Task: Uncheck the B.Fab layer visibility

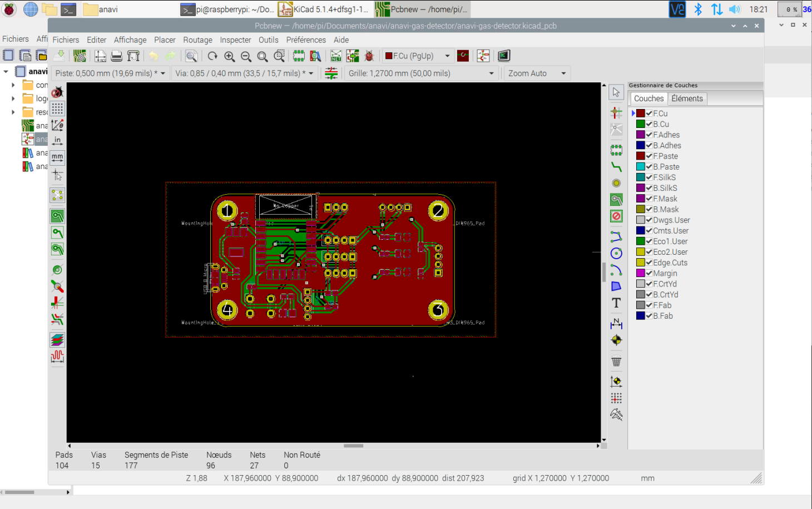Action: click(x=649, y=315)
